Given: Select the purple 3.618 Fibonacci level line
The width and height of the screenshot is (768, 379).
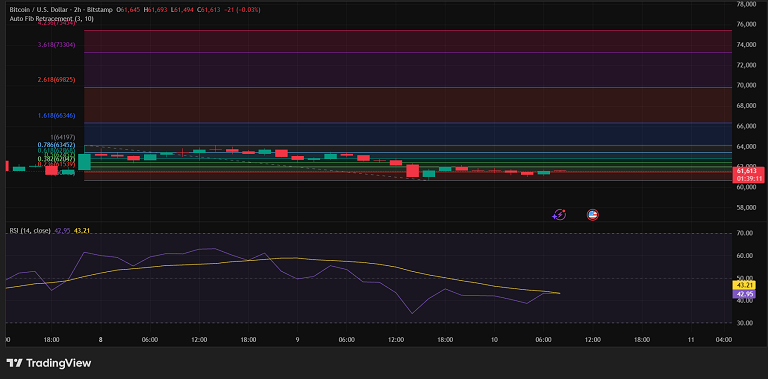Looking at the screenshot, I should tap(408, 52).
